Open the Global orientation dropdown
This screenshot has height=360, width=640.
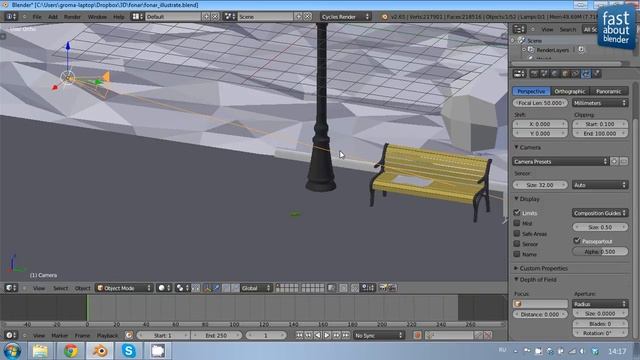(256, 288)
